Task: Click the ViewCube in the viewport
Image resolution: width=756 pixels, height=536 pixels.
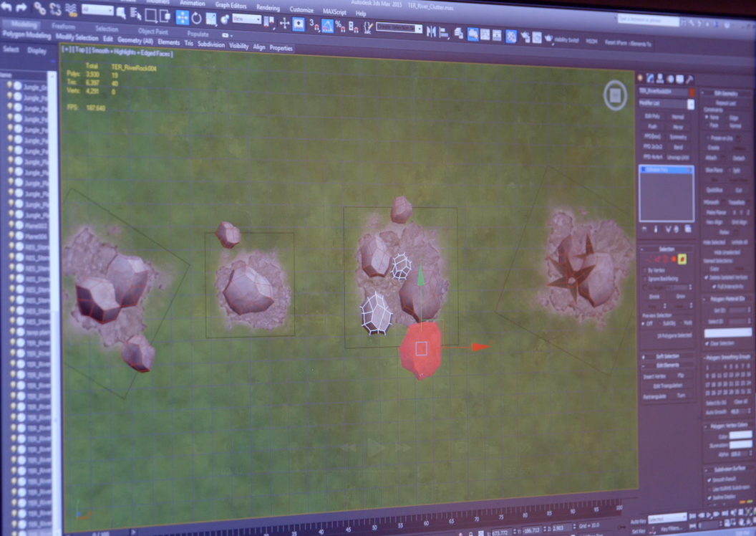Action: [615, 95]
